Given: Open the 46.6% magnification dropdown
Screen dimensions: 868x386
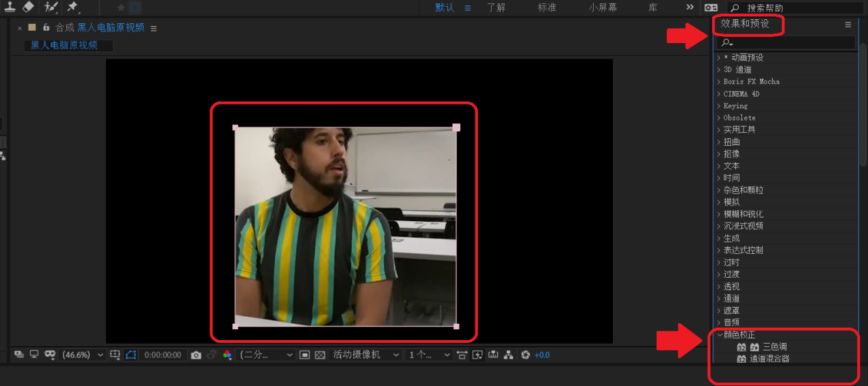Looking at the screenshot, I should [x=82, y=355].
